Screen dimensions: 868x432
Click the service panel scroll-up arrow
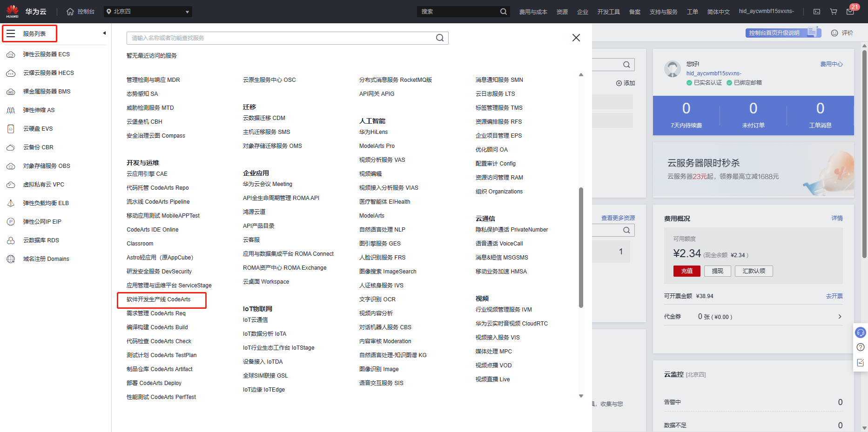click(x=581, y=75)
